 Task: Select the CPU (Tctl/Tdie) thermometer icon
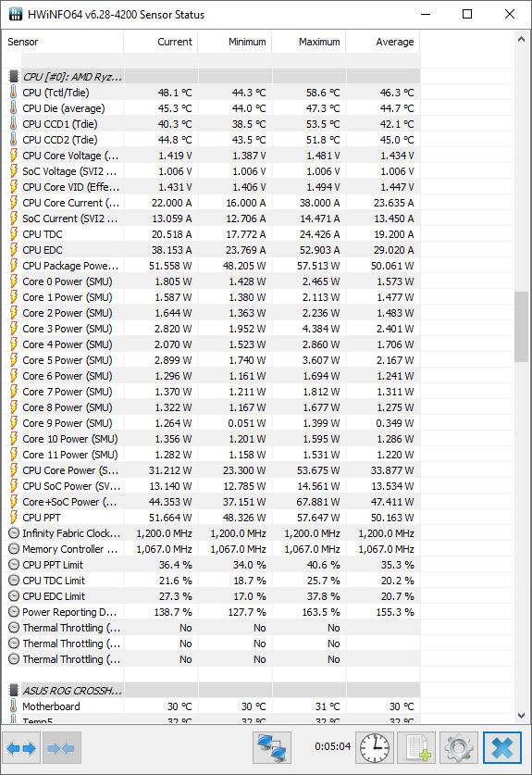coord(13,93)
